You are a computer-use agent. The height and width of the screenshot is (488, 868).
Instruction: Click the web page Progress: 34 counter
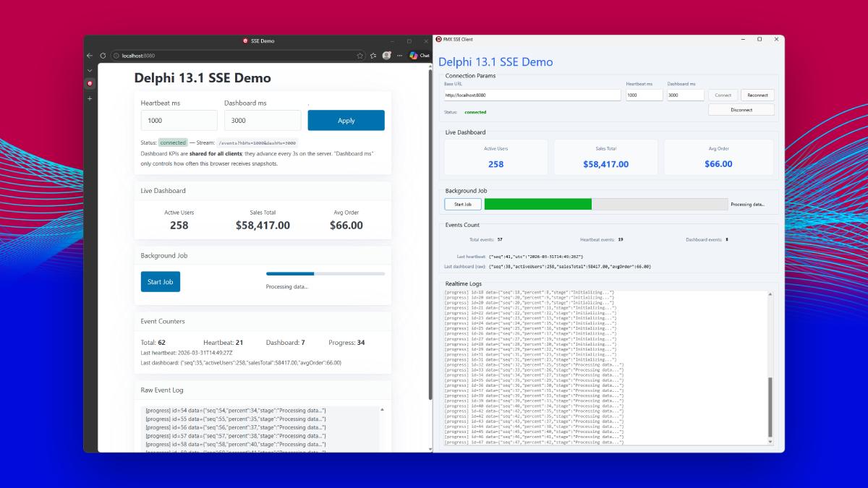point(346,343)
